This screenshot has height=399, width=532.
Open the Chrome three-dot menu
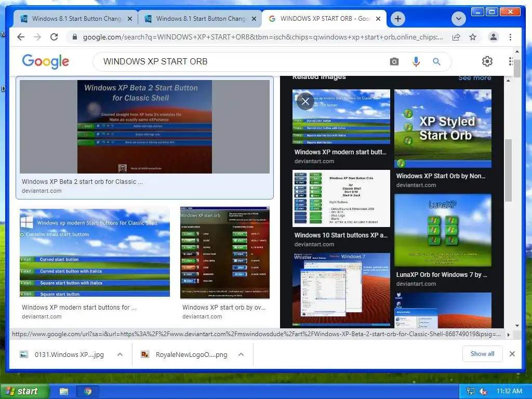point(510,37)
